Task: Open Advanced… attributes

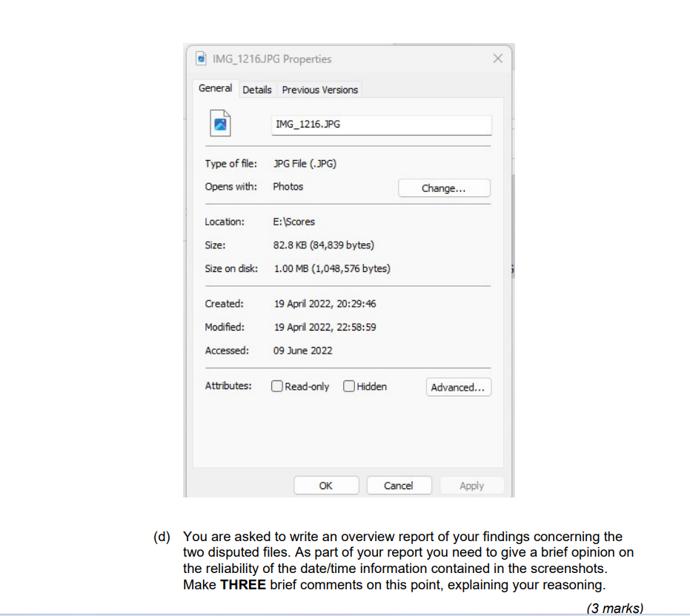Action: click(x=458, y=387)
